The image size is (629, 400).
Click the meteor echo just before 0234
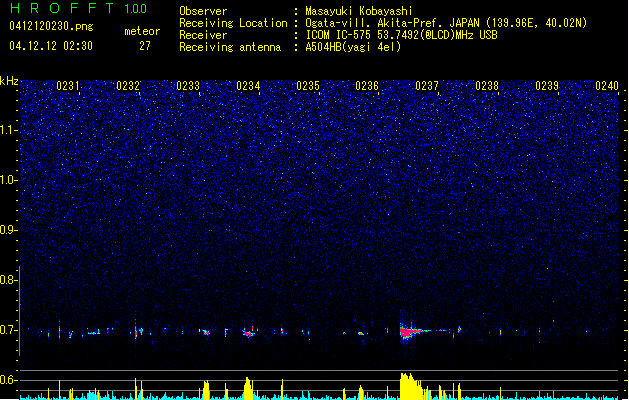pos(248,333)
